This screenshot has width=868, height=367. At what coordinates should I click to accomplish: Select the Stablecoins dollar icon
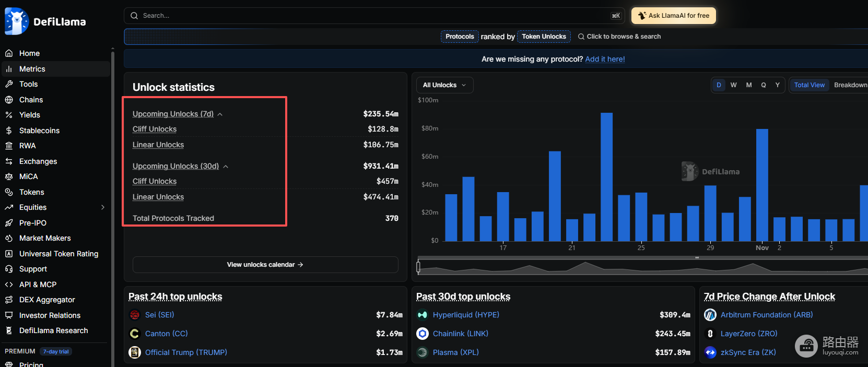9,131
